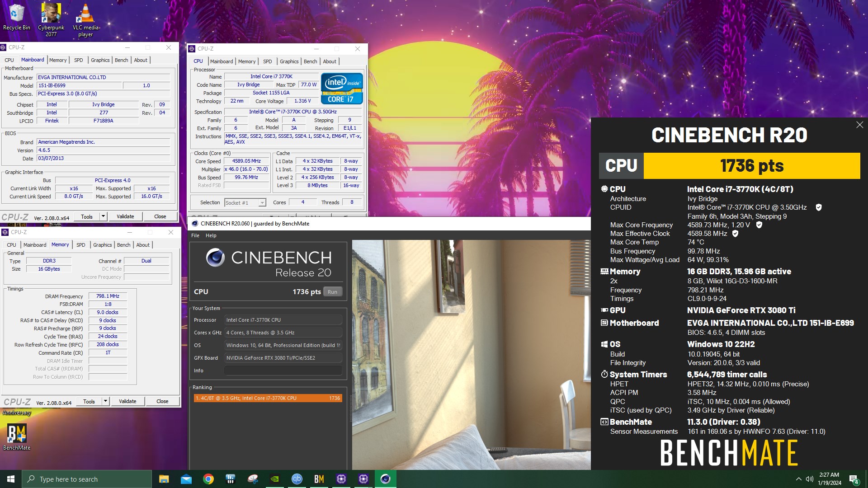This screenshot has width=868, height=488.
Task: Open the Windows Start menu
Action: 11,479
